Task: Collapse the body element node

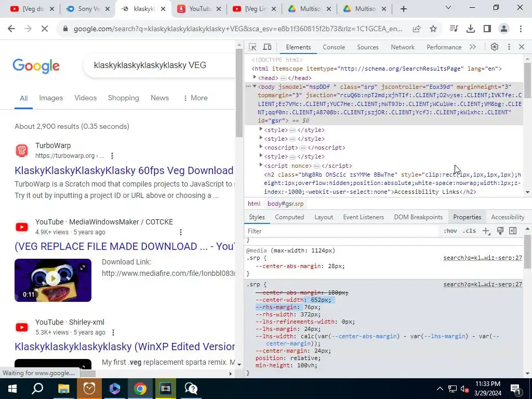Action: point(255,87)
